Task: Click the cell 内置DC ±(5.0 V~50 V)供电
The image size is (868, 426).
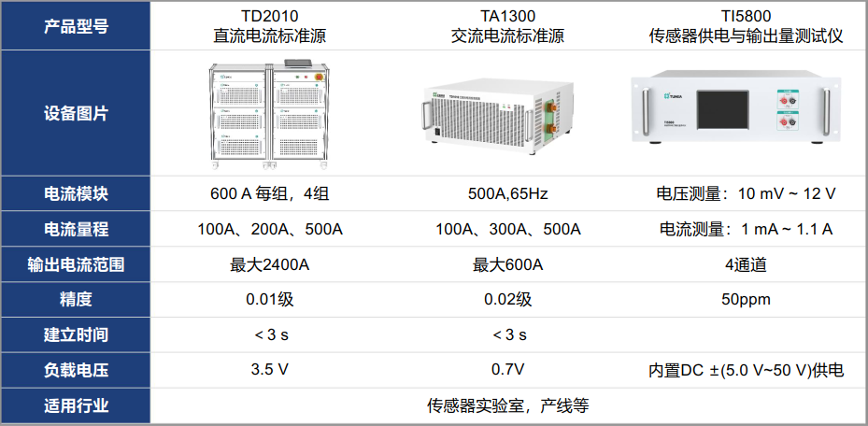Action: (x=747, y=370)
